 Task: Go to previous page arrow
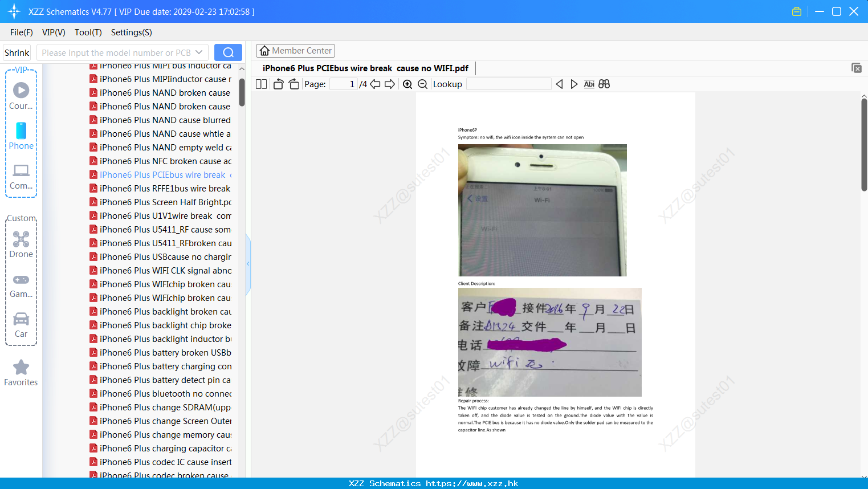point(375,84)
